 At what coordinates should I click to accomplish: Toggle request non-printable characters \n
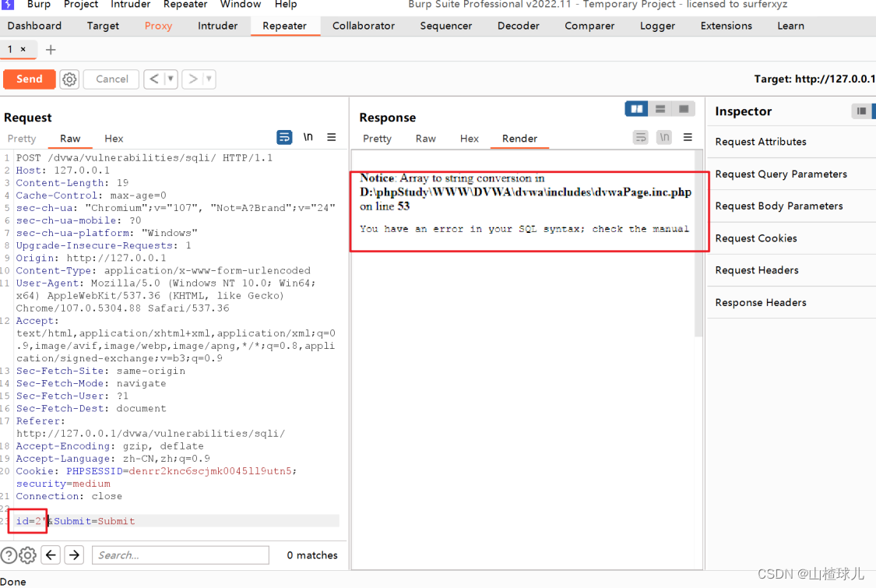308,137
